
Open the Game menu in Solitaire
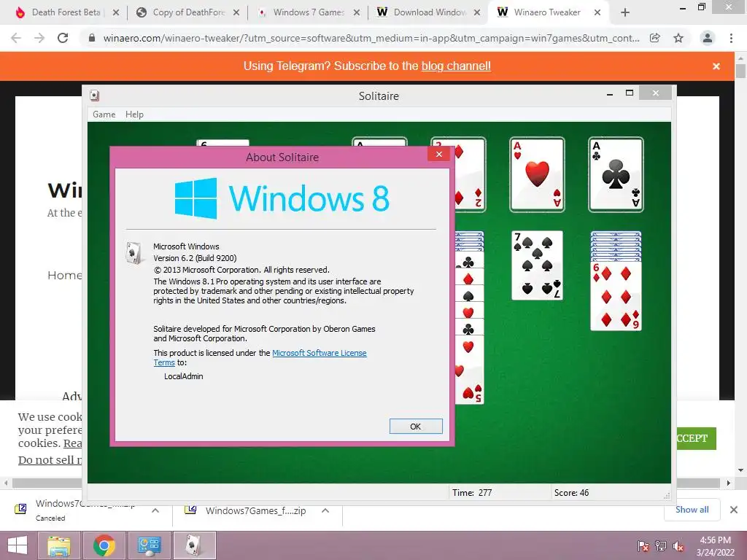104,114
